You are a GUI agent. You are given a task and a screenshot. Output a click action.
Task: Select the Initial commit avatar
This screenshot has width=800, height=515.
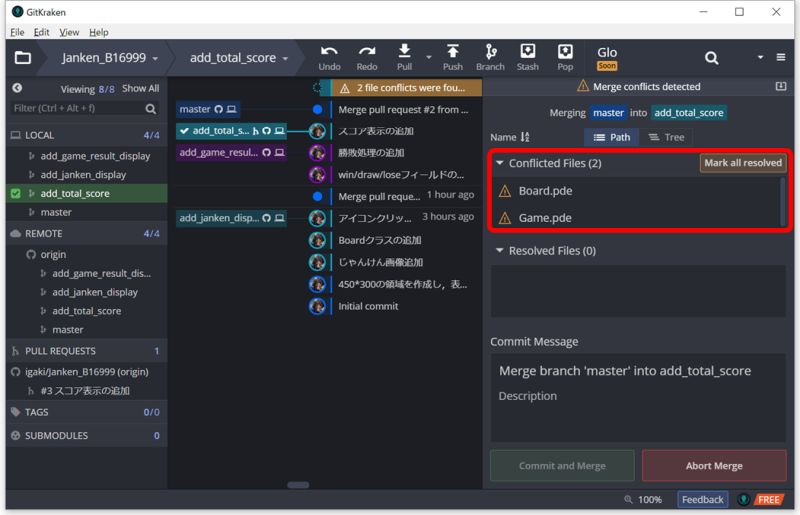point(317,306)
